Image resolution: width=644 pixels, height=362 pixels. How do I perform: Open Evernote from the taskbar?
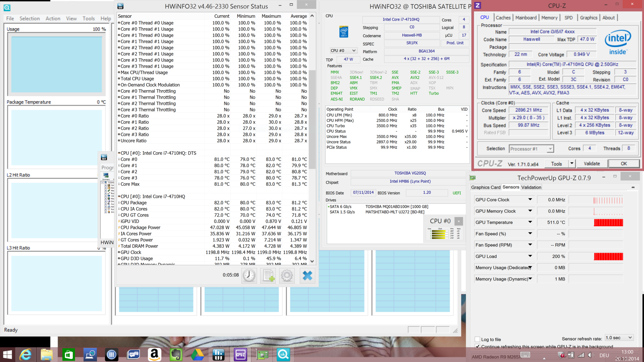[x=176, y=354]
